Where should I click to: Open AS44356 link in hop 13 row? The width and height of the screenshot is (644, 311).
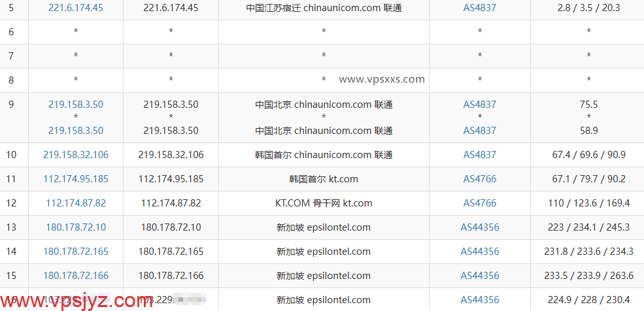tap(480, 227)
